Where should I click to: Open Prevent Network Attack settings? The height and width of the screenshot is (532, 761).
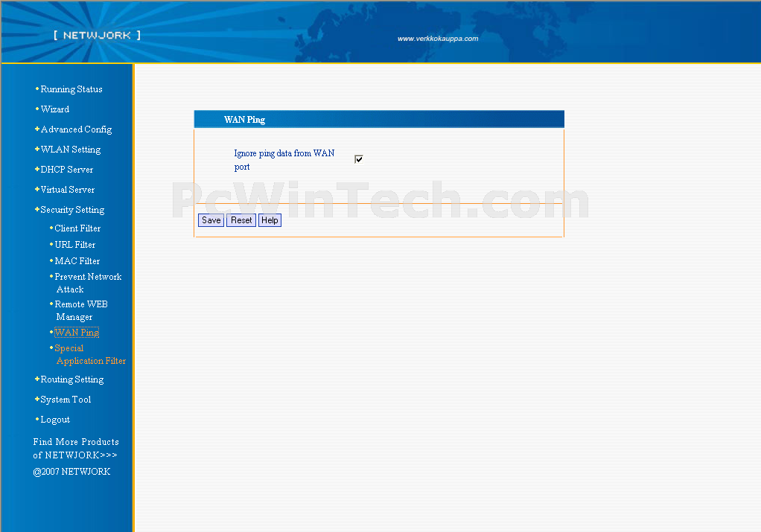point(88,283)
